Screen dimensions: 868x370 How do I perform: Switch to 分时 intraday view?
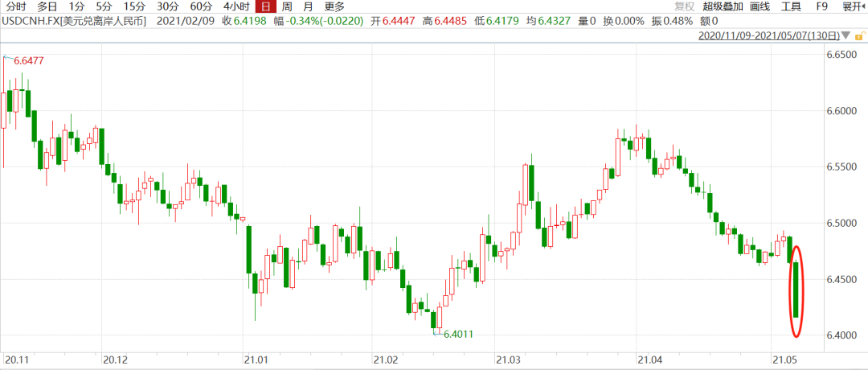16,6
